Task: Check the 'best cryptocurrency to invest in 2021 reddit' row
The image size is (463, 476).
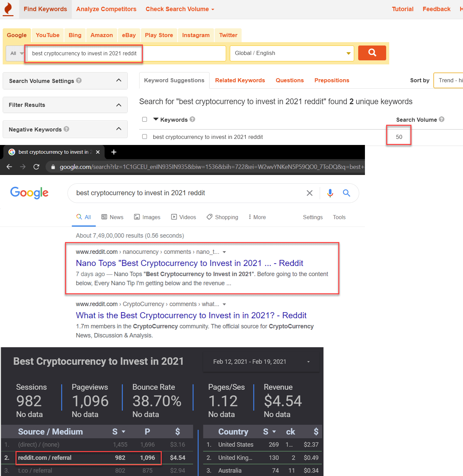Action: [x=145, y=137]
